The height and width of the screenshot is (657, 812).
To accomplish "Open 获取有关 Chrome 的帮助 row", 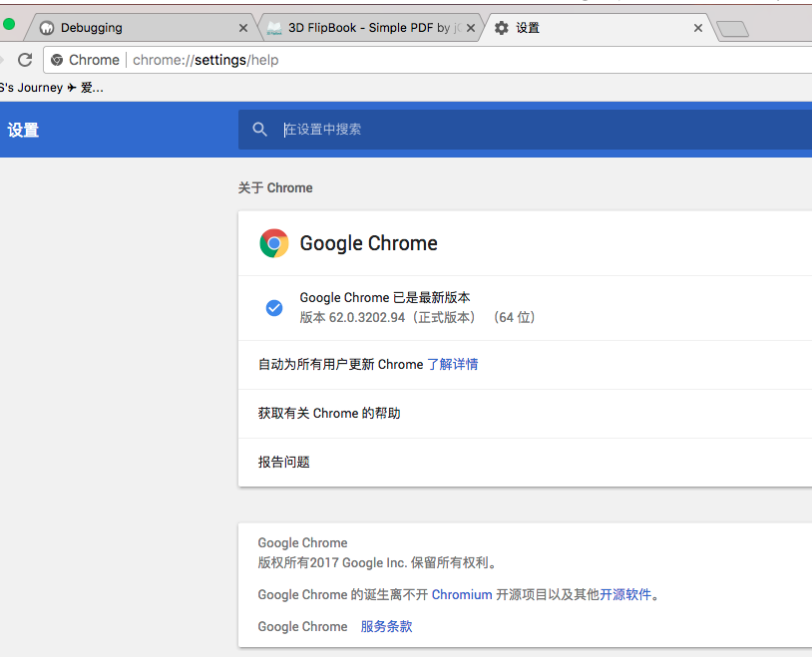I will click(x=525, y=414).
